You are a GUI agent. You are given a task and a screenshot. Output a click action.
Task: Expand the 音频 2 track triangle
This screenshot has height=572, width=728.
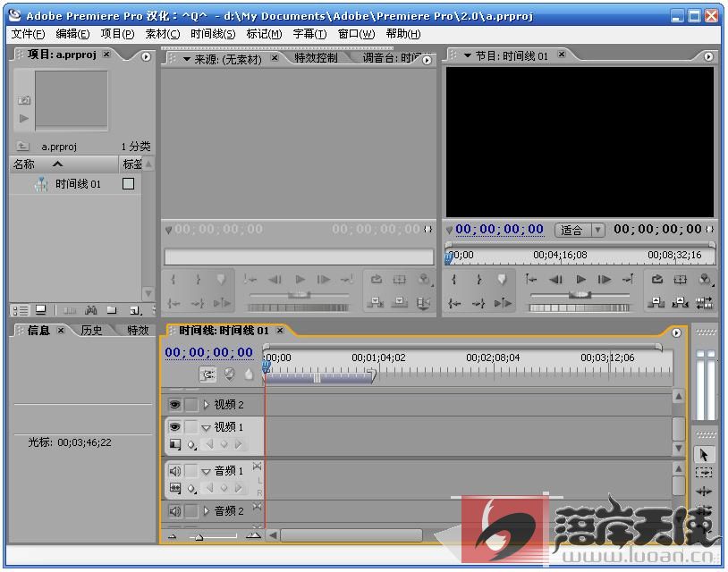pos(206,510)
